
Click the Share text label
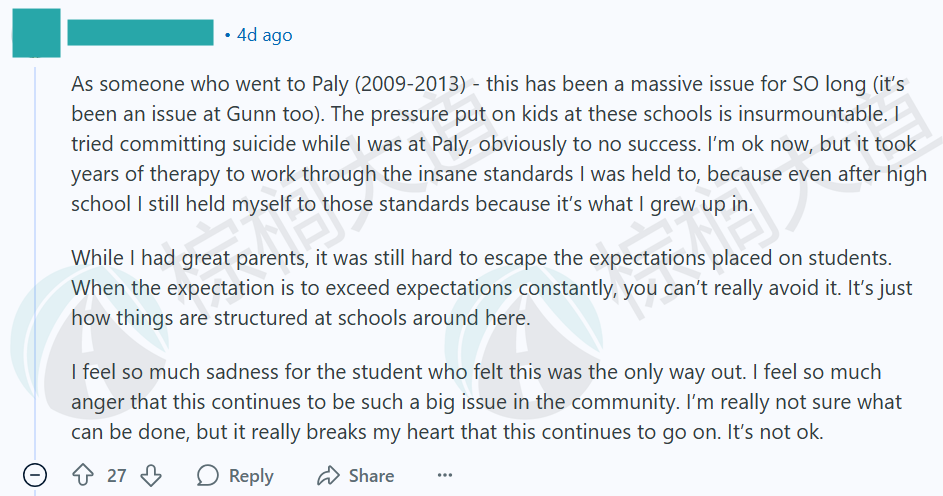tap(372, 476)
